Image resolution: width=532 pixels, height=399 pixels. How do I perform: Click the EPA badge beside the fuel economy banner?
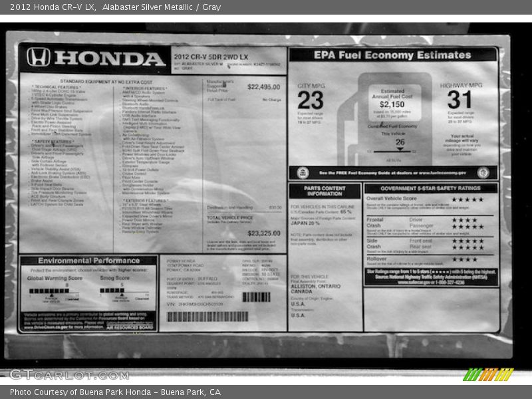click(304, 171)
